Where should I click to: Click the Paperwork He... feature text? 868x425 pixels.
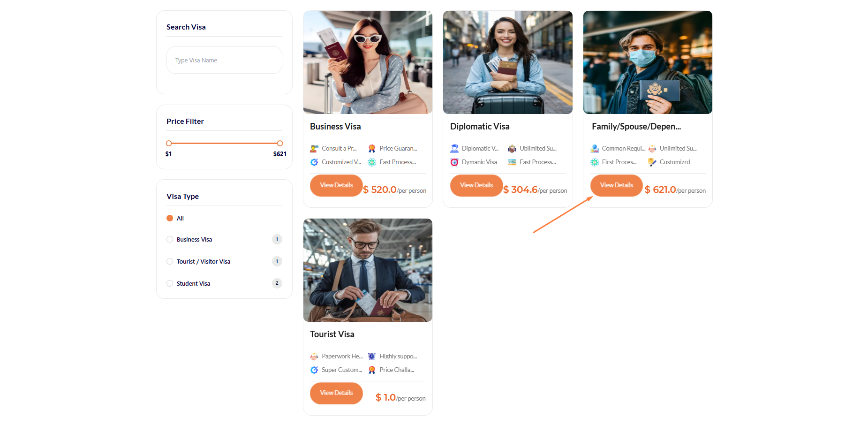pos(342,357)
